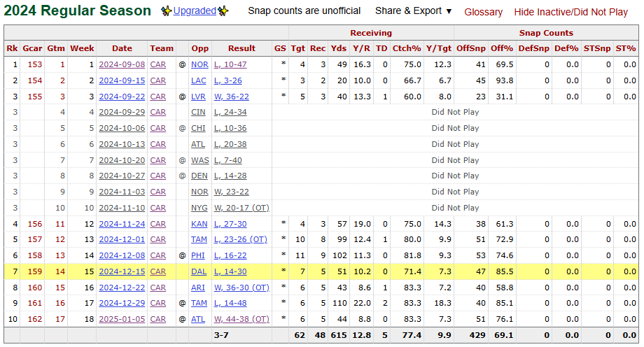Open box score L, 14-48
The image size is (644, 347).
pos(230,303)
